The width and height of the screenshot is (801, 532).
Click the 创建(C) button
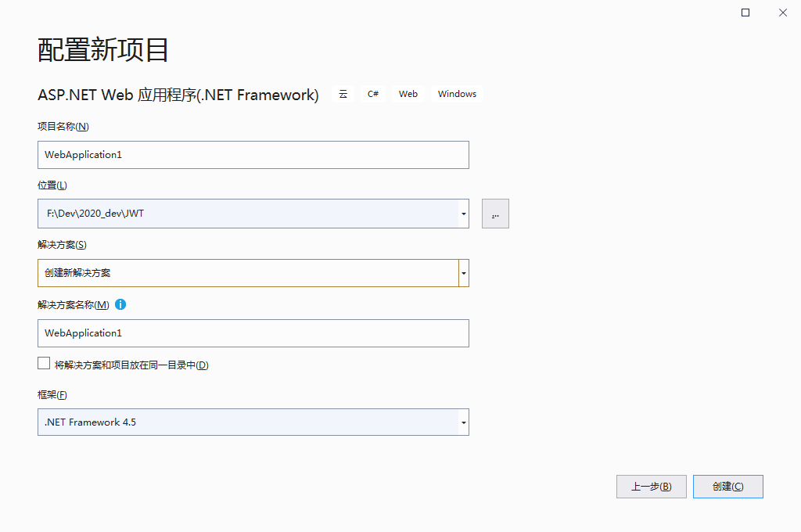728,487
